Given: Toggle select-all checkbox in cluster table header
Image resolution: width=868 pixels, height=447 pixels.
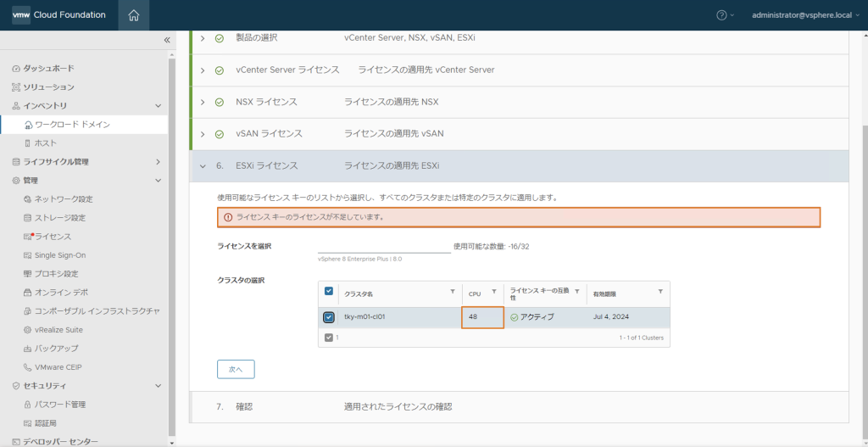Looking at the screenshot, I should click(x=329, y=293).
